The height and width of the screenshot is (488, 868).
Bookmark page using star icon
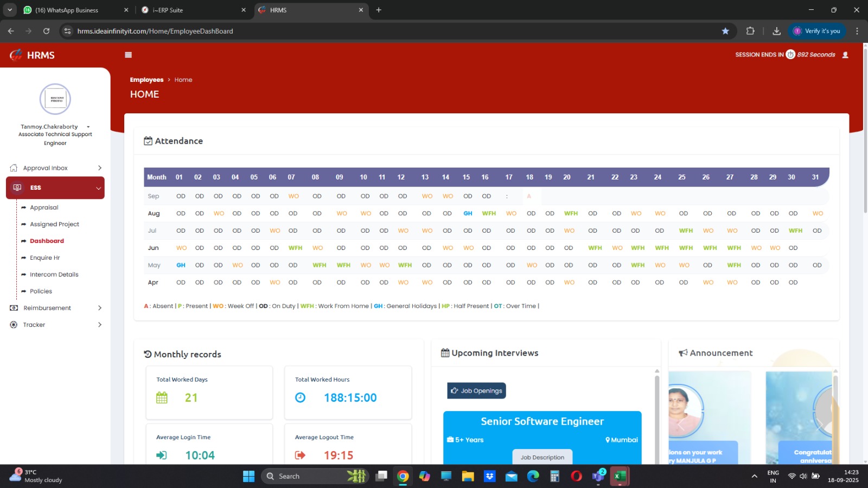pyautogui.click(x=725, y=31)
